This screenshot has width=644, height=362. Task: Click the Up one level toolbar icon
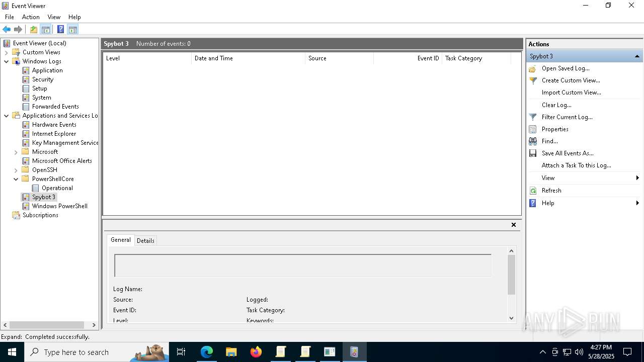coord(34,29)
